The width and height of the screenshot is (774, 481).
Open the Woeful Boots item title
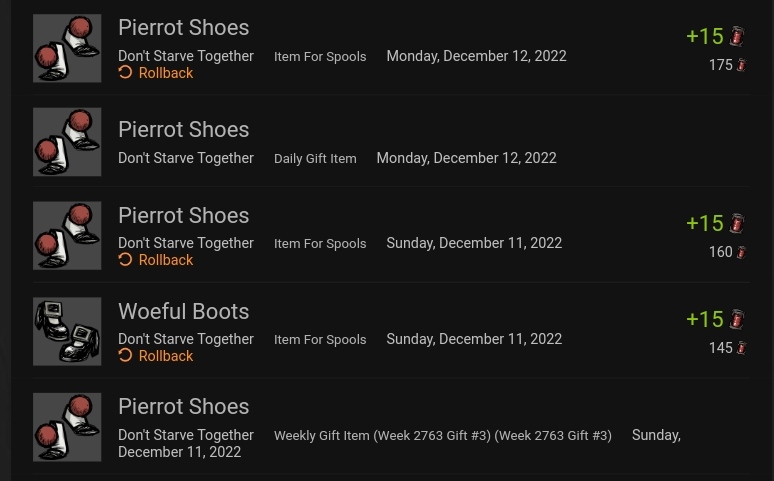[183, 311]
